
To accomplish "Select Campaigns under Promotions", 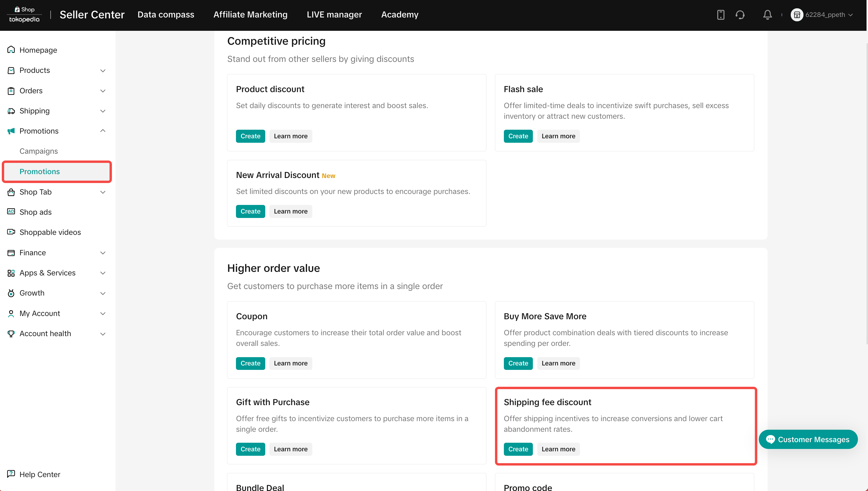I will click(x=38, y=151).
